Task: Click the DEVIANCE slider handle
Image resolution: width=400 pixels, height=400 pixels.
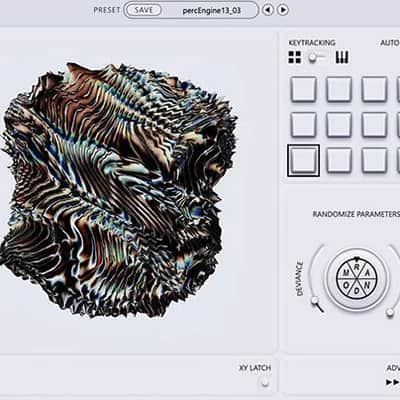Action: tap(315, 301)
